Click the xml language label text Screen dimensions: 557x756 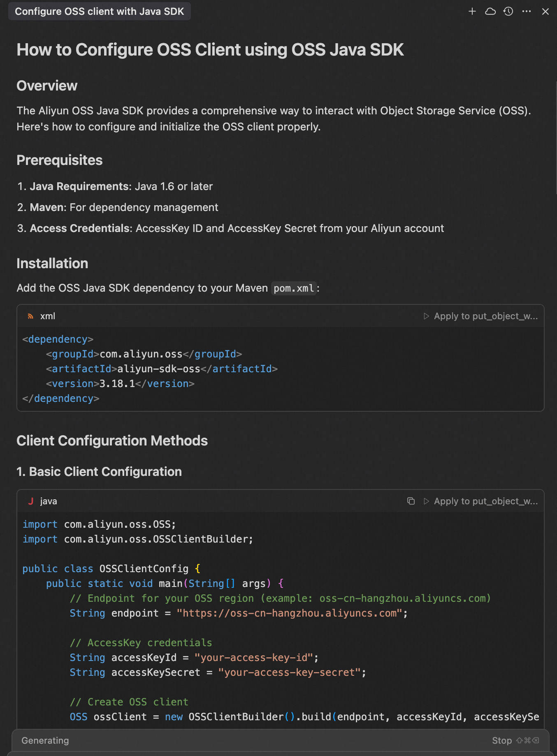coord(48,316)
